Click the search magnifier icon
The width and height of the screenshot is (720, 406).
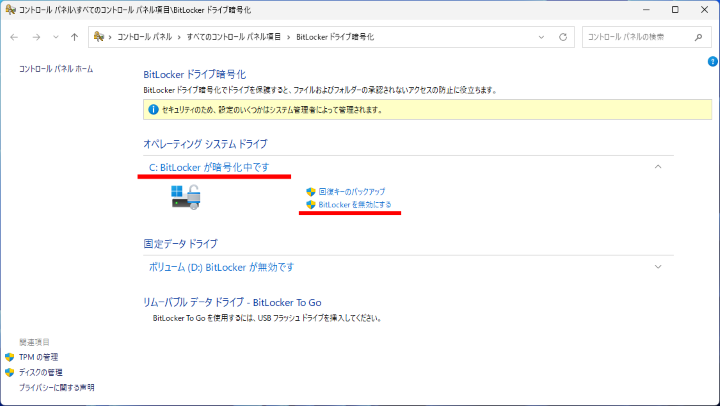(698, 37)
